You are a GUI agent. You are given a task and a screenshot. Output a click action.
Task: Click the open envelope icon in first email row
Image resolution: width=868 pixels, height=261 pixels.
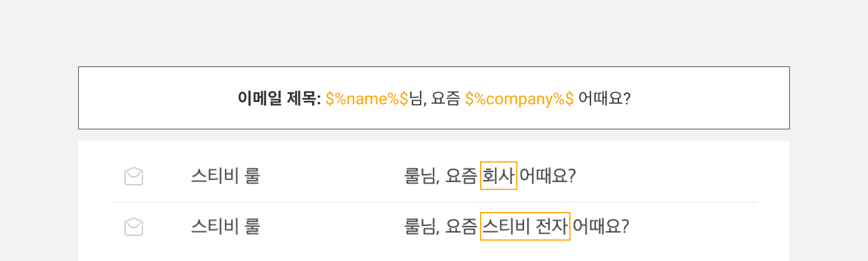[134, 176]
